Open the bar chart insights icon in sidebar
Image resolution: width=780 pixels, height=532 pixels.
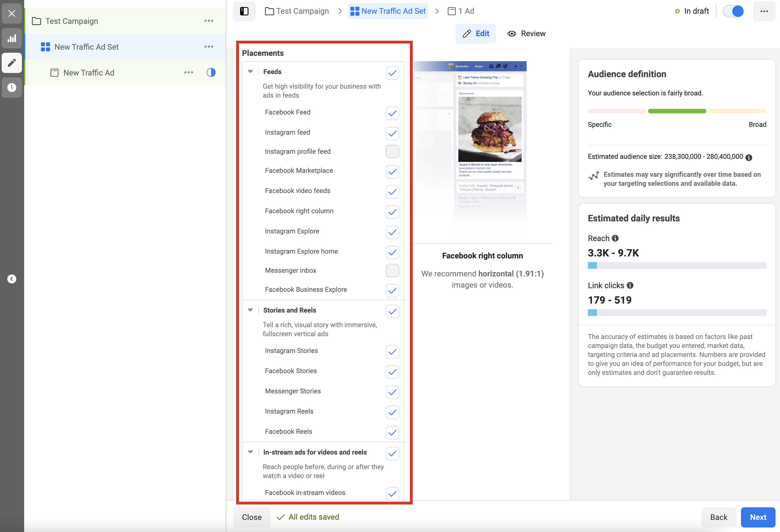coord(12,38)
